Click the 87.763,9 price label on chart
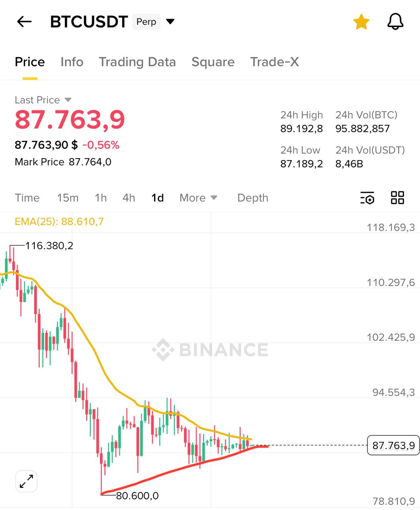 393,445
